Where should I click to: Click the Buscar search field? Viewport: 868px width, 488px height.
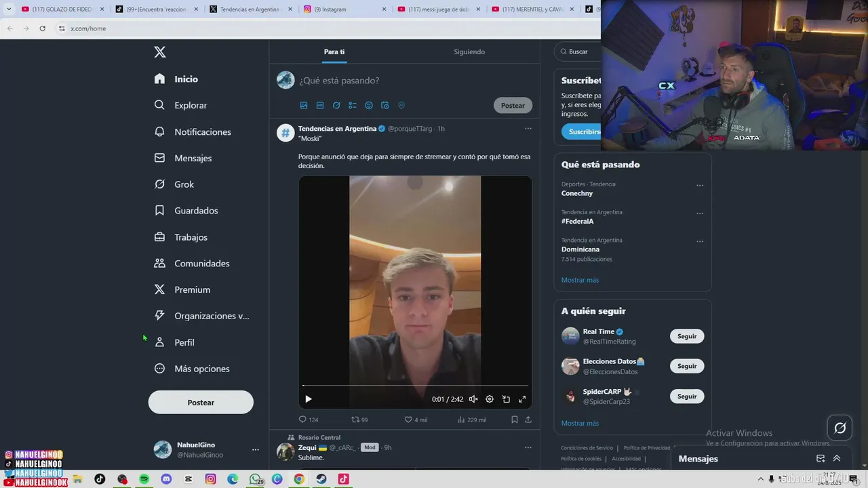click(x=578, y=52)
